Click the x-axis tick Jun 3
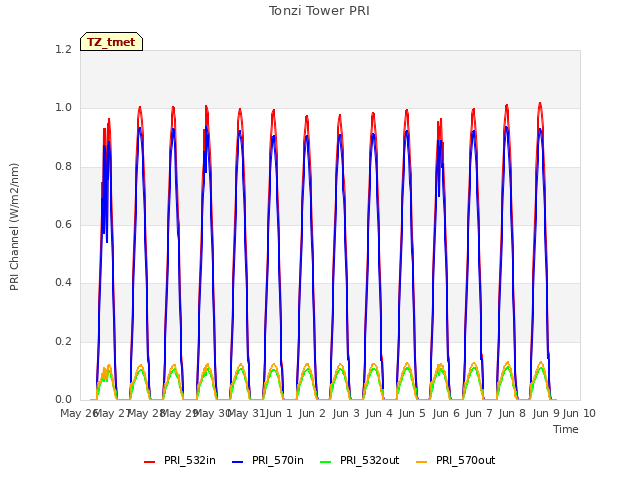The image size is (640, 480). coord(346,413)
